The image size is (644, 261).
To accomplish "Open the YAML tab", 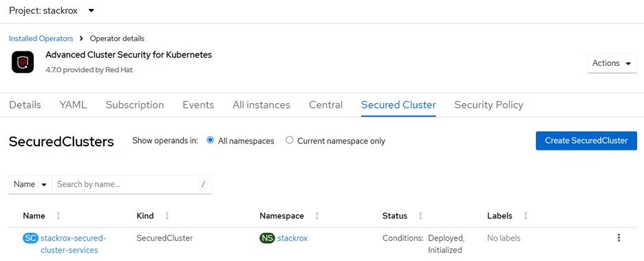I will coord(73,105).
